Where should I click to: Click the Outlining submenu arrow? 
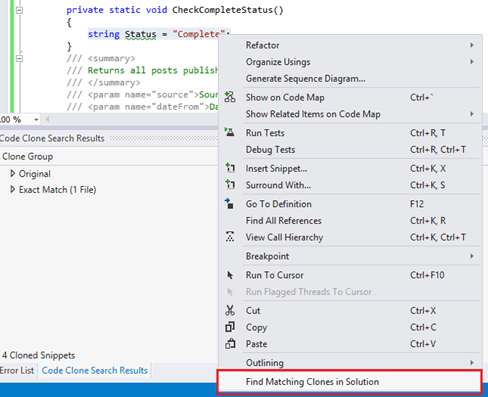(x=472, y=362)
